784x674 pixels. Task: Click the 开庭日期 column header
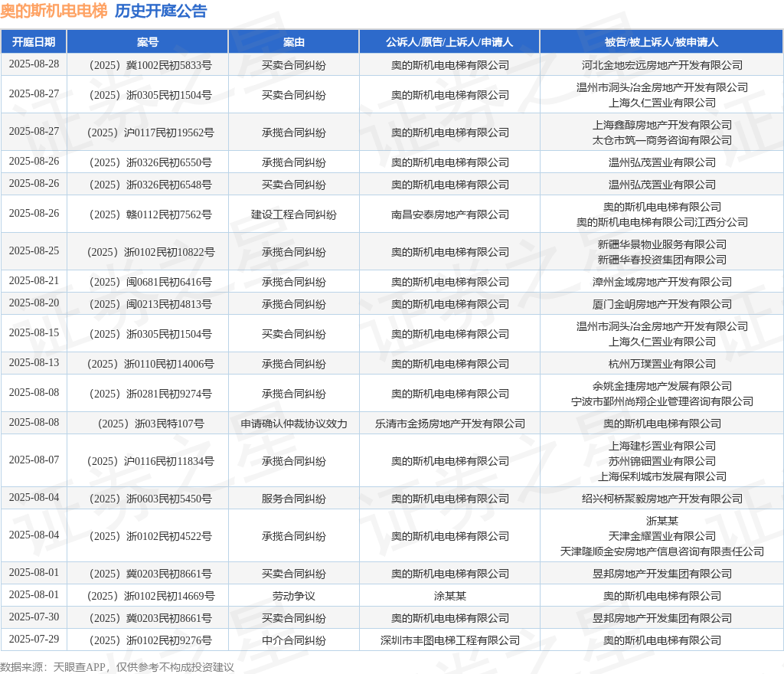click(x=34, y=42)
